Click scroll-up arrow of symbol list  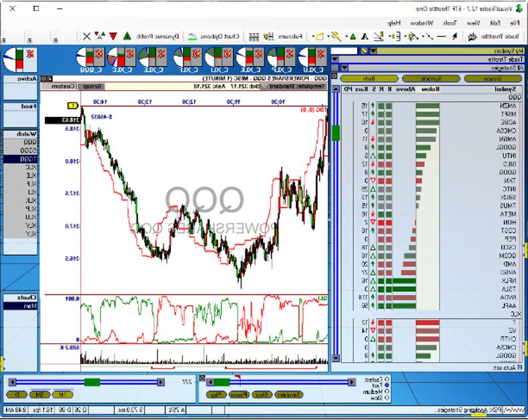336,89
